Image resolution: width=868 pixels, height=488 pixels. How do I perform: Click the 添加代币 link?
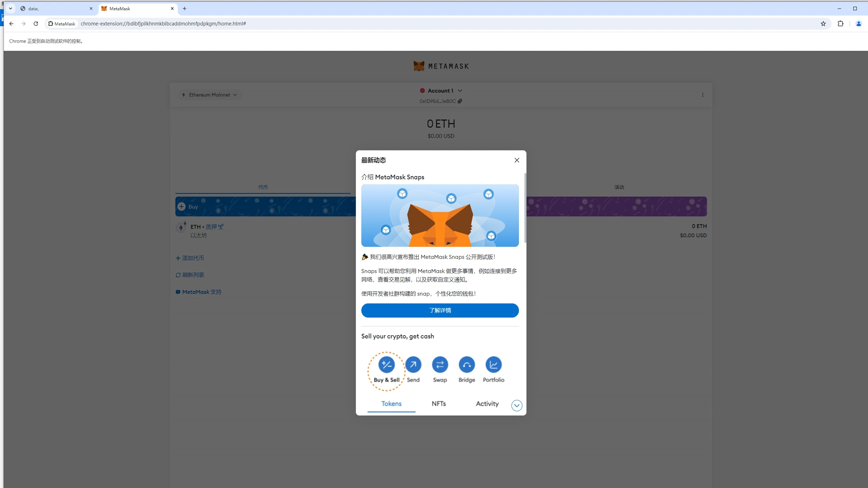[x=190, y=258]
